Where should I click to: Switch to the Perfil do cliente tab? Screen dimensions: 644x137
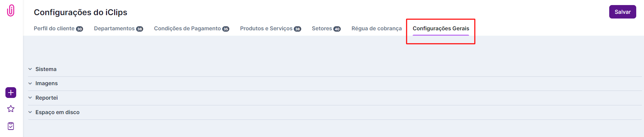(54, 29)
